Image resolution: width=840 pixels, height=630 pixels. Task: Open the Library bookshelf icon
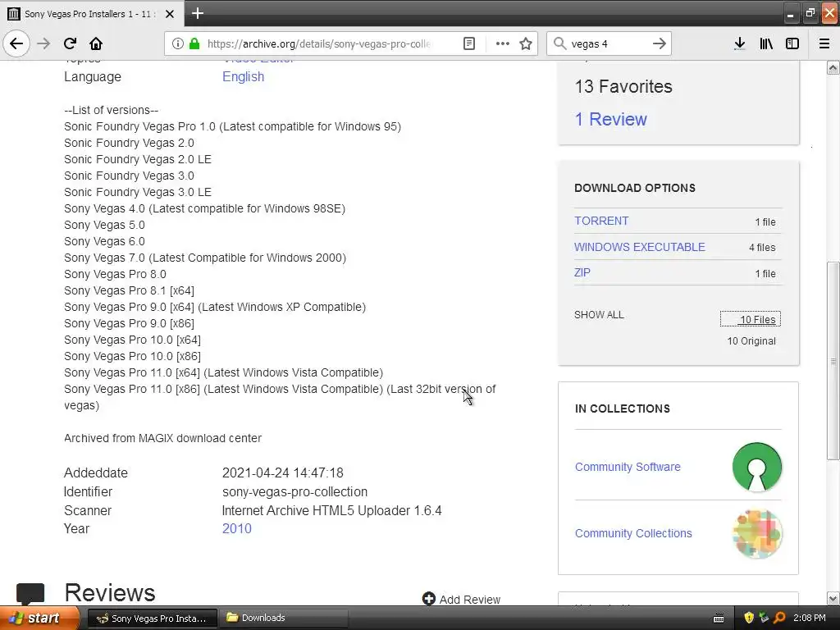click(766, 43)
